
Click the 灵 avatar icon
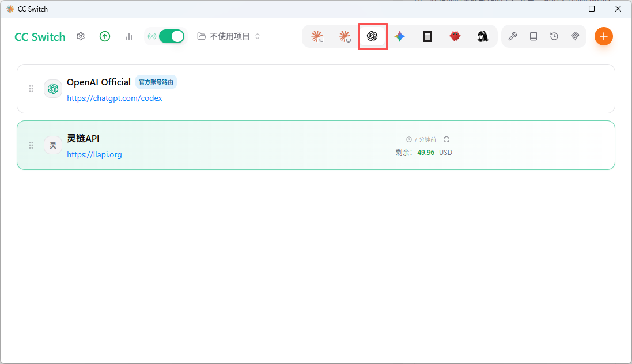coord(53,145)
